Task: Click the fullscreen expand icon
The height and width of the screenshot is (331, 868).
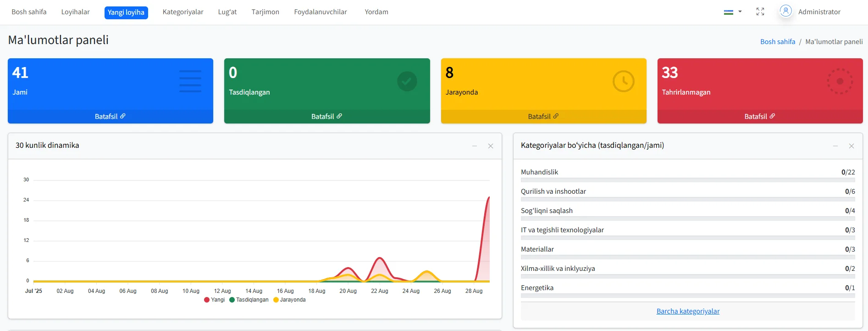Action: point(760,12)
